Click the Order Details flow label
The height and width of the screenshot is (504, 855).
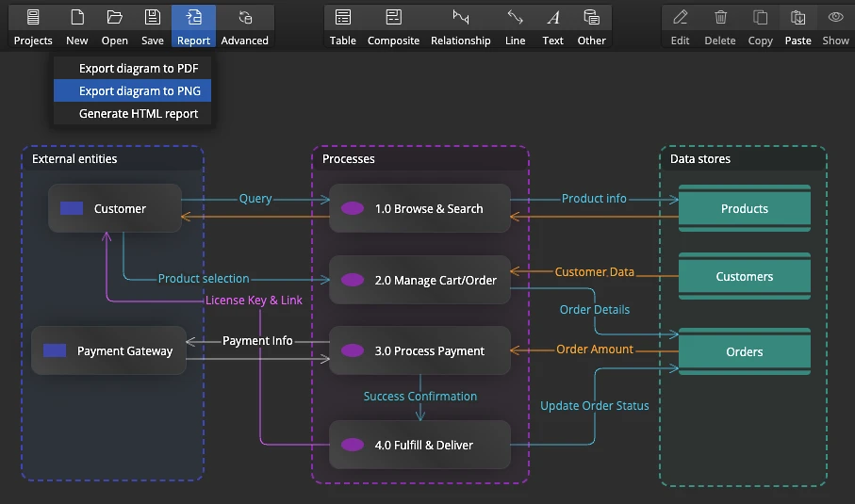pyautogui.click(x=595, y=310)
